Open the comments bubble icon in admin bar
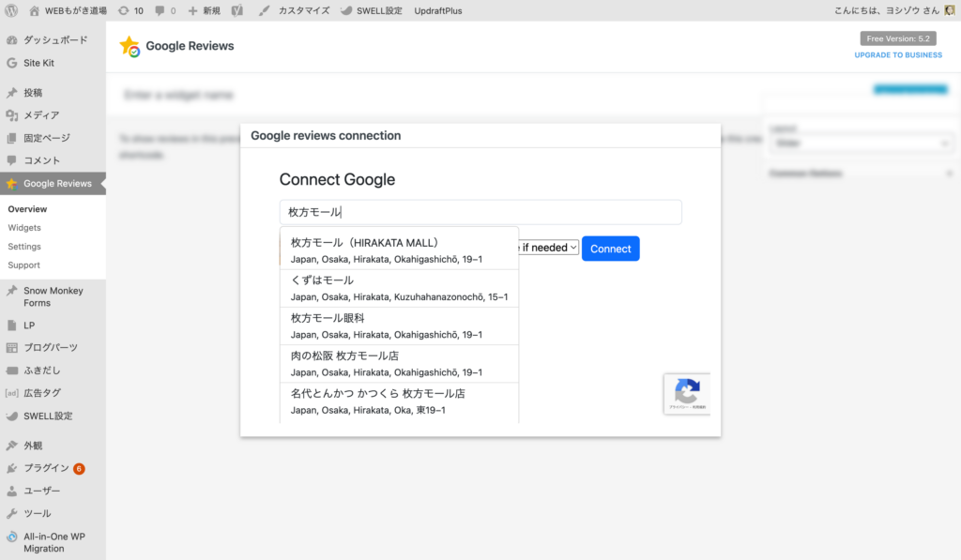 [x=160, y=10]
